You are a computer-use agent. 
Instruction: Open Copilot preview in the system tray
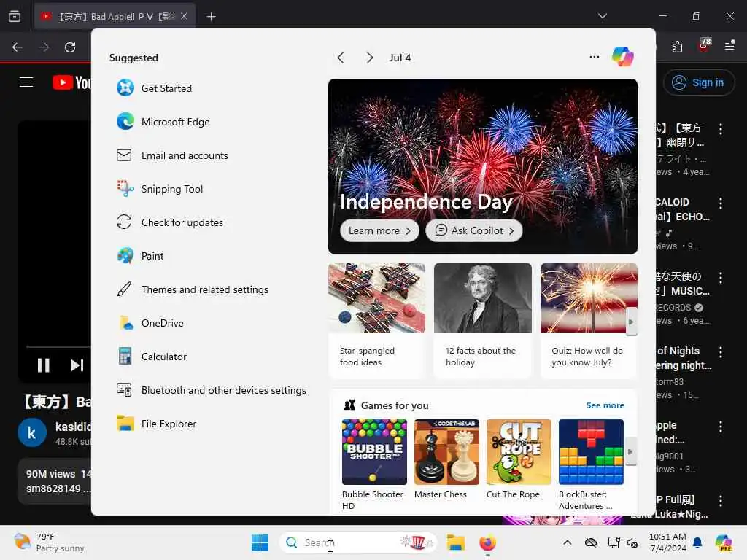724,542
